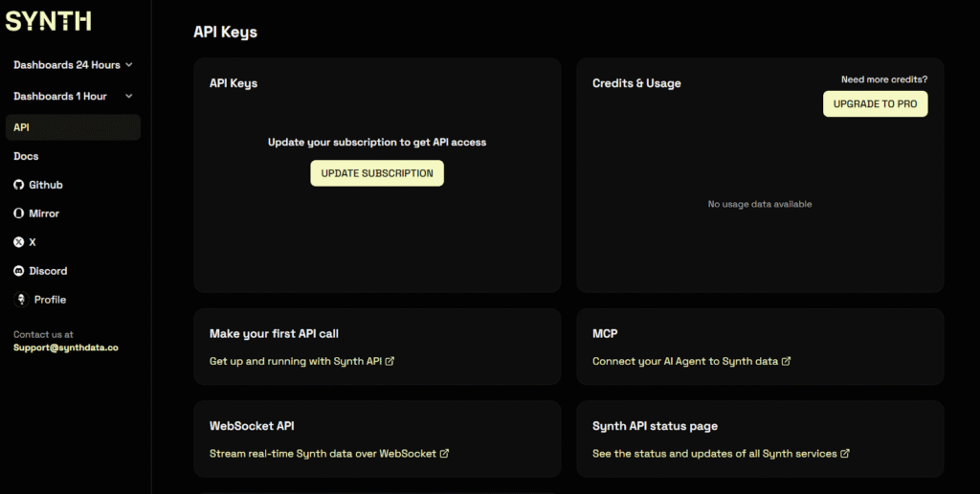The height and width of the screenshot is (494, 980).
Task: Click the Synth logo in the sidebar
Action: pos(49,21)
